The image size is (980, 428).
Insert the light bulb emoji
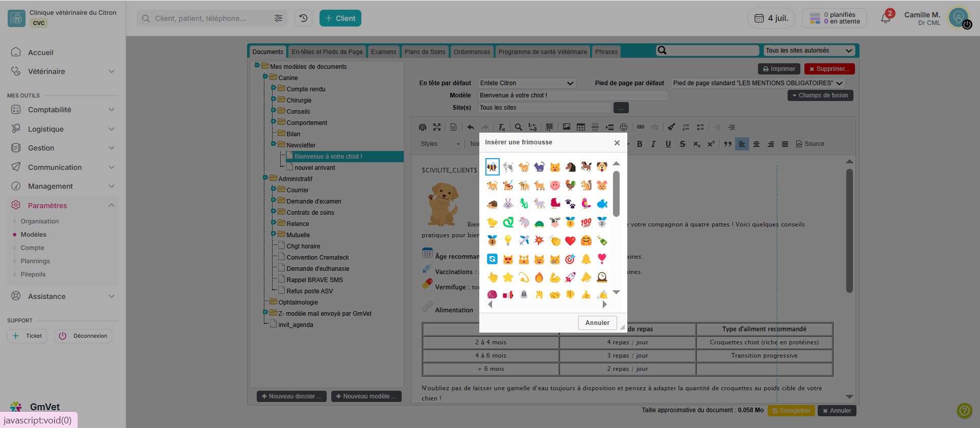[508, 240]
